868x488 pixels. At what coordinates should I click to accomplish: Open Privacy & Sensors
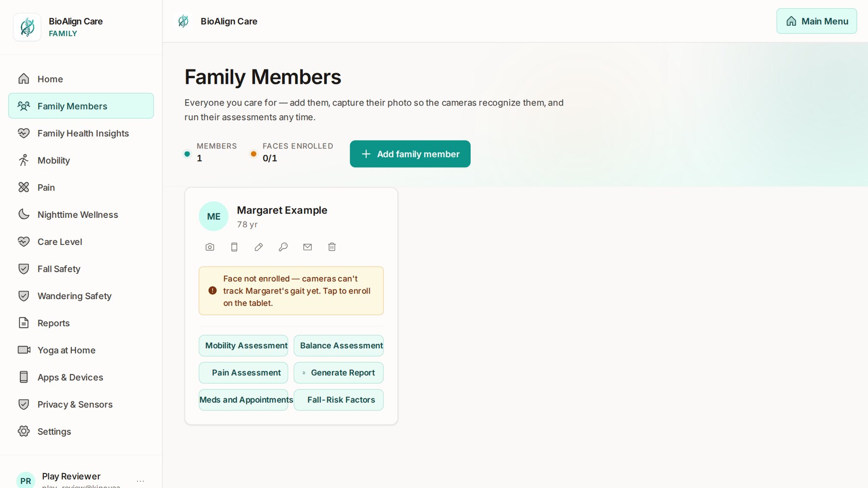pyautogui.click(x=81, y=405)
